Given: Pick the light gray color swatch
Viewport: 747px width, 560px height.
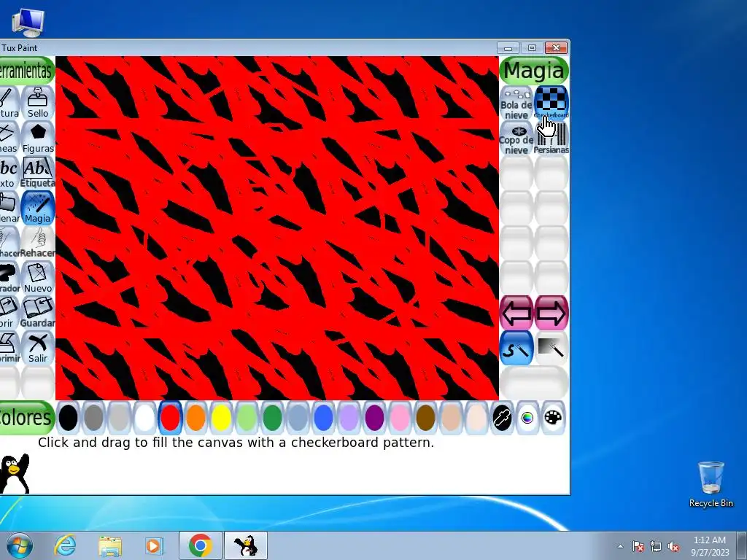Looking at the screenshot, I should 119,418.
